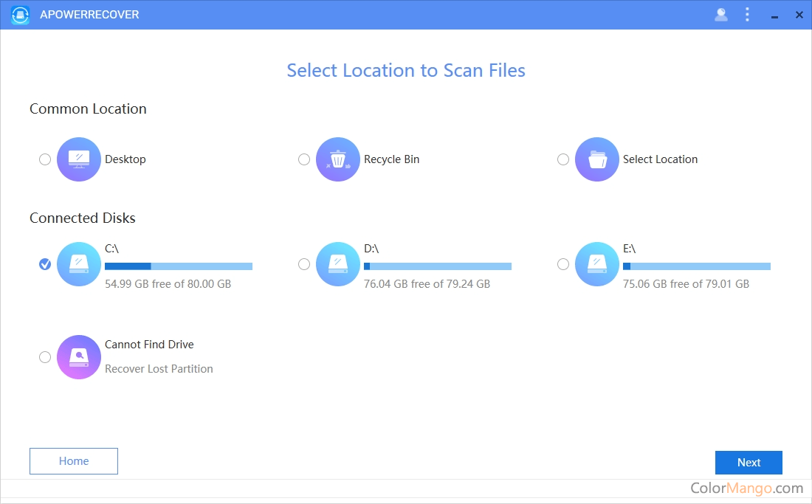The image size is (812, 504).
Task: Select the E:\ drive radio button
Action: point(563,264)
